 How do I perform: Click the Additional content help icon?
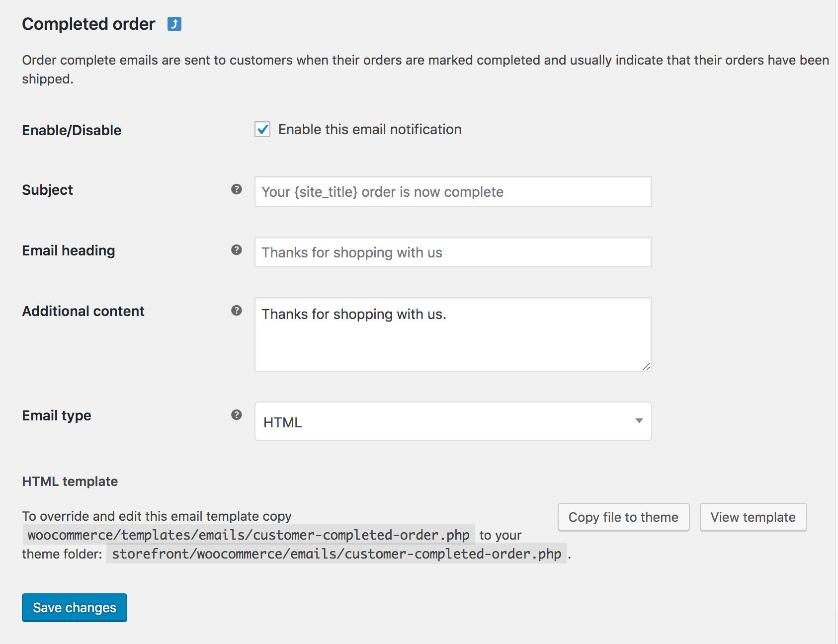click(237, 311)
